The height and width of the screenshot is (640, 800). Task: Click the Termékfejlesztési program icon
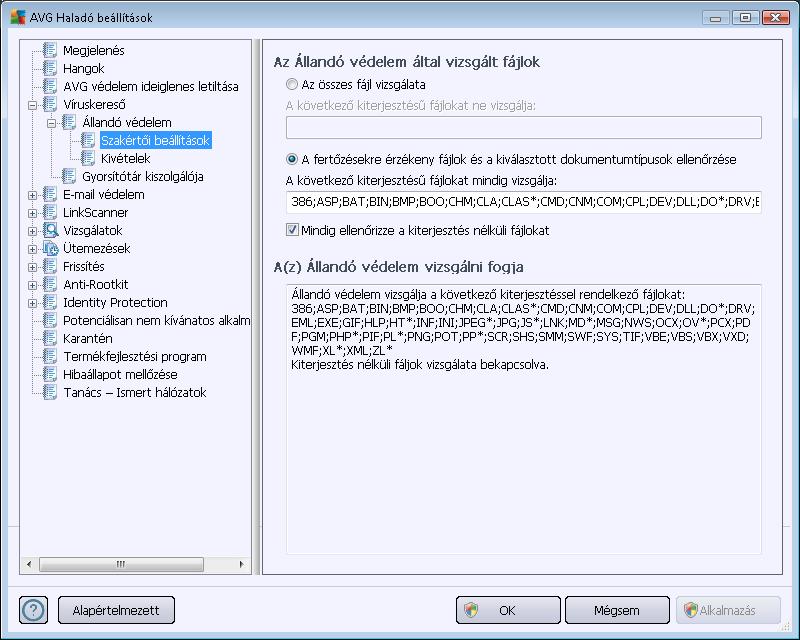click(50, 356)
